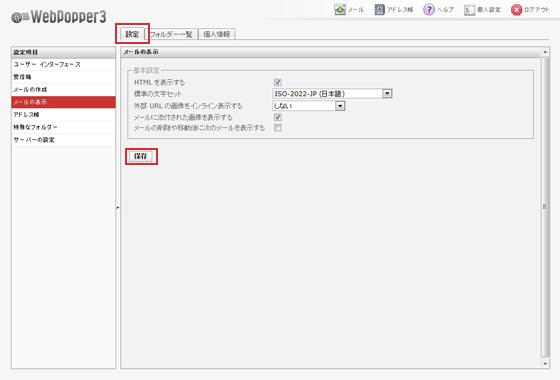Open the ISO-2022-JP character set dropdown
Screen dimensions: 560x380
332,94
